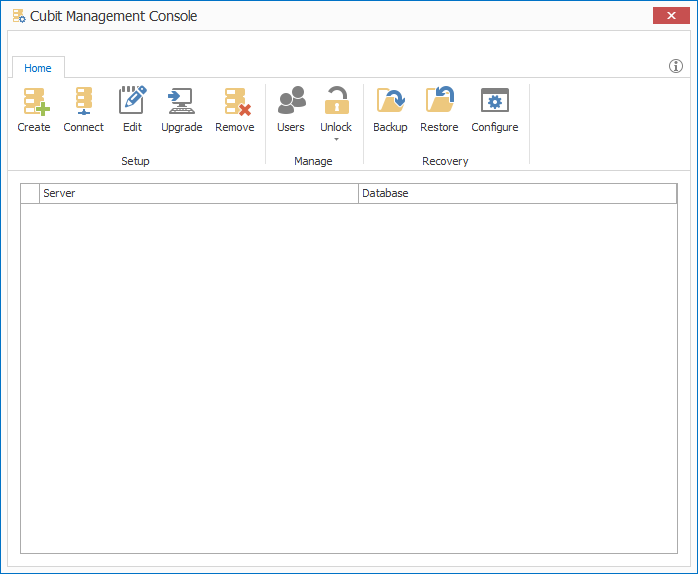Click the Unlock padlock icon
Viewport: 698px width, 574px height.
(336, 102)
